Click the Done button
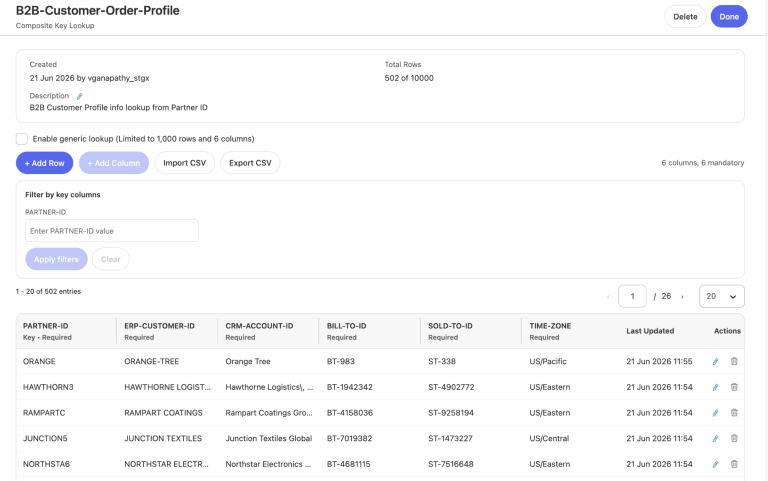The height and width of the screenshot is (481, 768). click(729, 17)
